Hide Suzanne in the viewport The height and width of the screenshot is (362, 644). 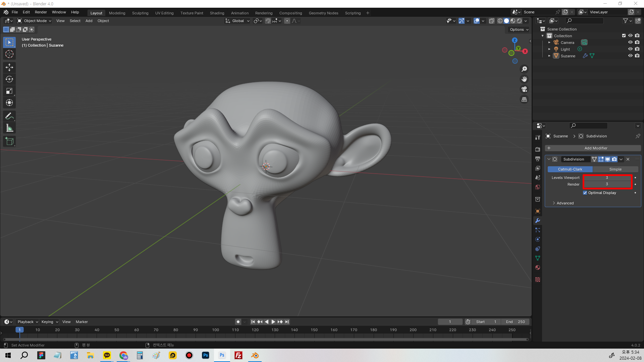(x=630, y=56)
